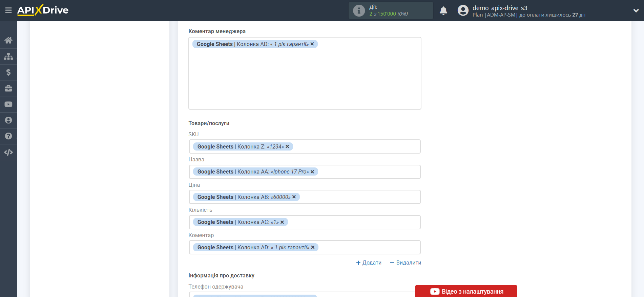This screenshot has height=297, width=644.
Task: Open the help question mark icon in sidebar
Action: pyautogui.click(x=8, y=136)
